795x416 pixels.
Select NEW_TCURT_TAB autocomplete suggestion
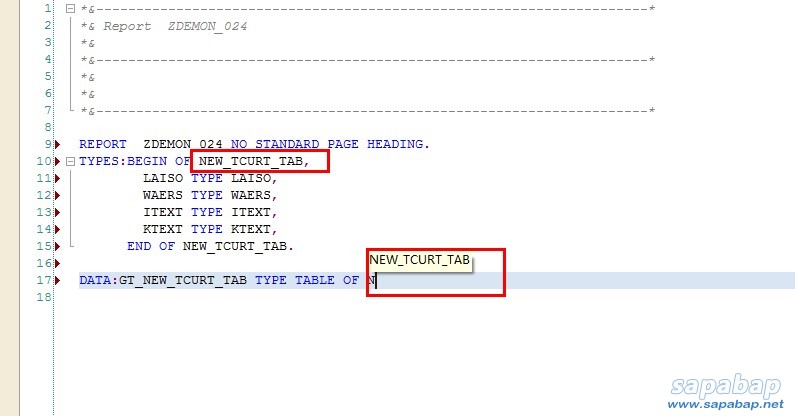[419, 260]
